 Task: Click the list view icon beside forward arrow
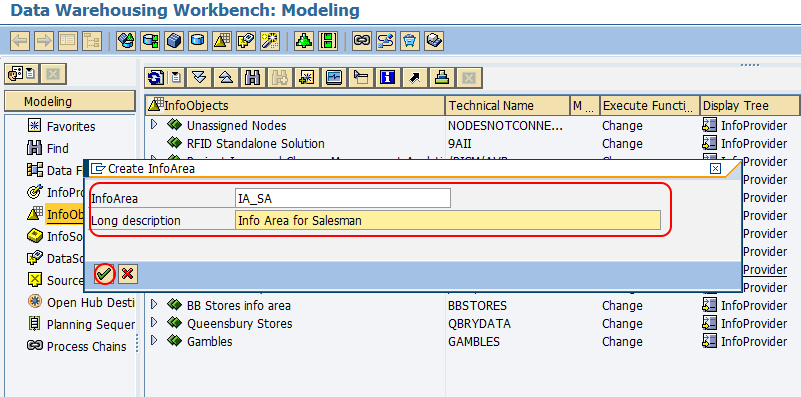(68, 40)
